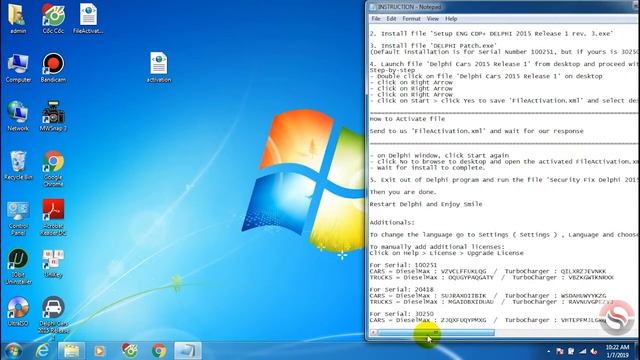This screenshot has height=360, width=640.
Task: Select the Computer desktop icon
Action: pyautogui.click(x=18, y=67)
